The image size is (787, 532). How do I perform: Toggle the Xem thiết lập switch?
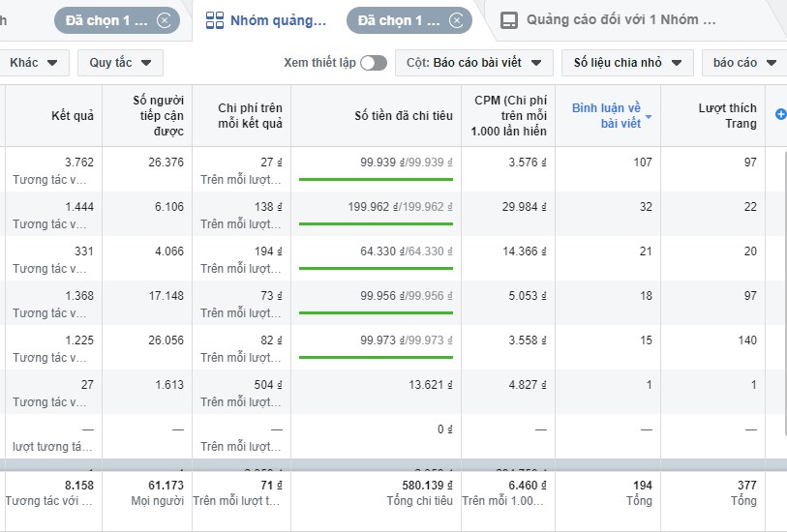[x=373, y=63]
